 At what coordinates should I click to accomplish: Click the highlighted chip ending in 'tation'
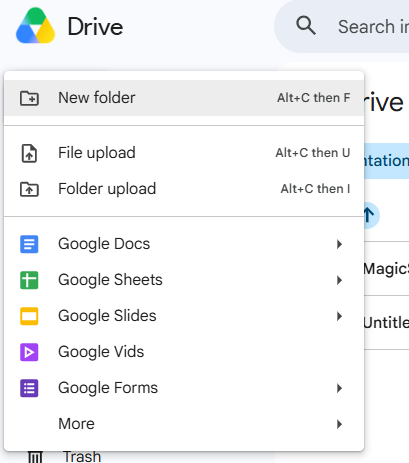click(387, 161)
